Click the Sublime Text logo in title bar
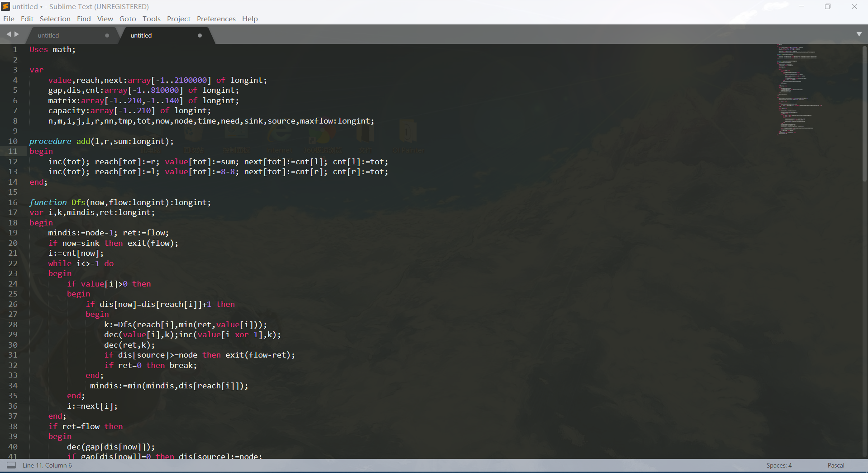 (5, 6)
